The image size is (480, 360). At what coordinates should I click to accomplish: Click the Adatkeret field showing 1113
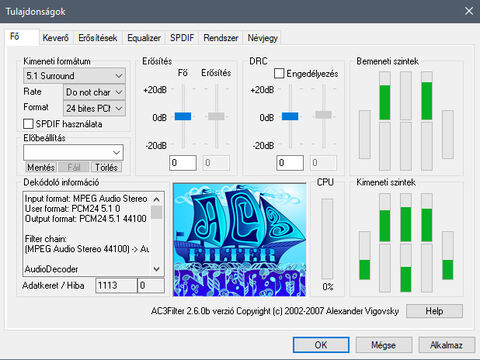(x=116, y=286)
